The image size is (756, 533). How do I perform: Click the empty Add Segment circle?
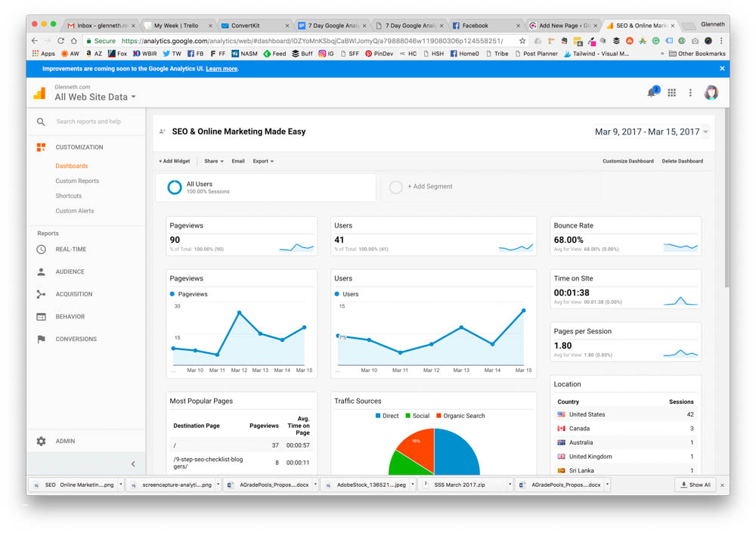pyautogui.click(x=396, y=187)
